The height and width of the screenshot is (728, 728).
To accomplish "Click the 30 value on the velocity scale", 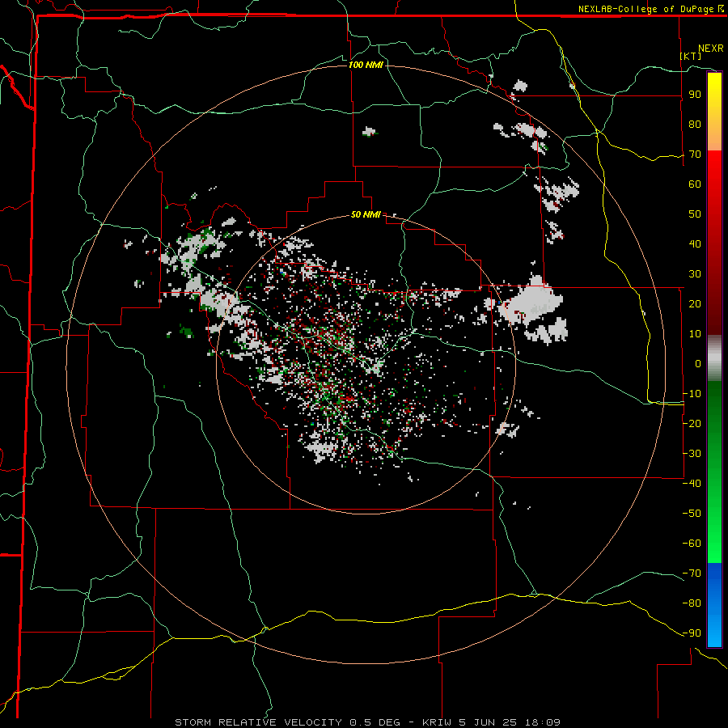I will tap(695, 274).
